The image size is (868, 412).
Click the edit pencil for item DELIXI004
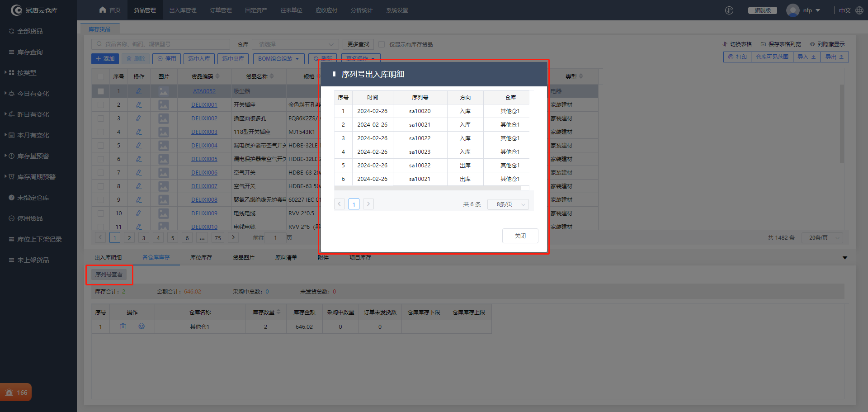click(x=139, y=145)
